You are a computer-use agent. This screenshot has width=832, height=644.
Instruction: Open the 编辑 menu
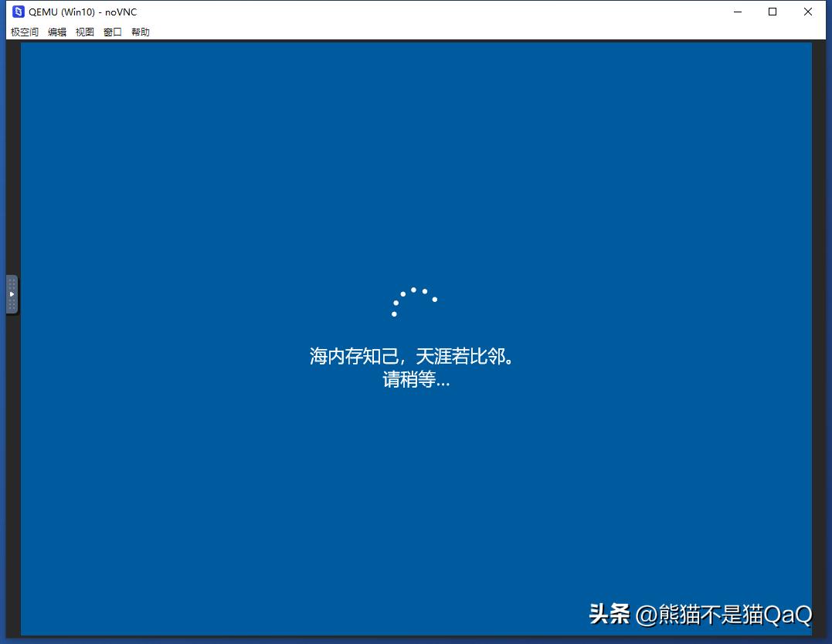pyautogui.click(x=56, y=32)
